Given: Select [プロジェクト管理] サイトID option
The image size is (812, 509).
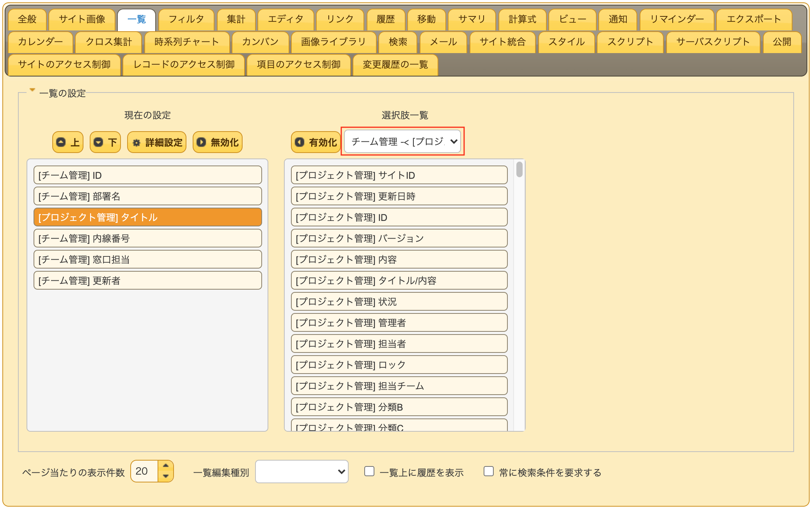Looking at the screenshot, I should coord(399,175).
